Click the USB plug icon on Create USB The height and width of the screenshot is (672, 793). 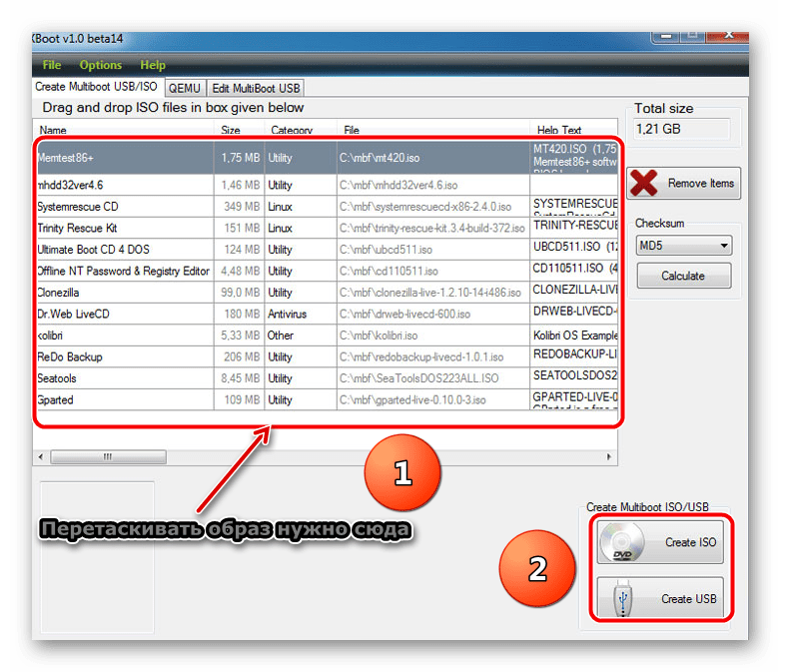point(623,599)
